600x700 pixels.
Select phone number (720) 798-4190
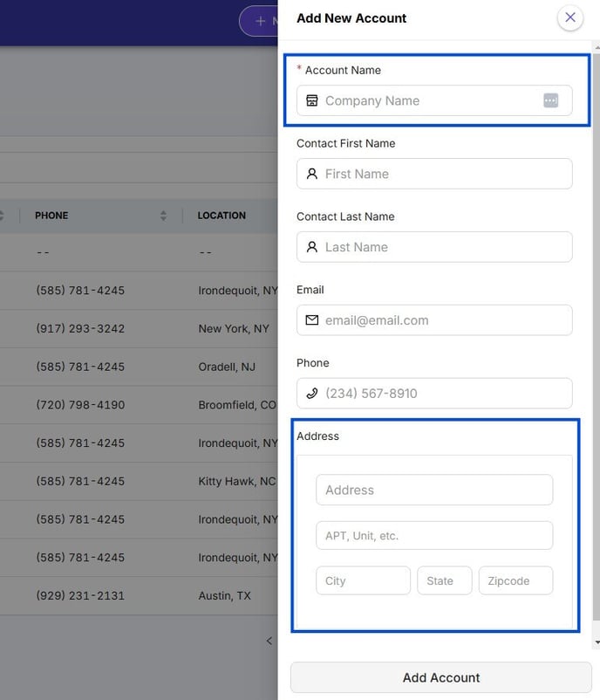[80, 405]
